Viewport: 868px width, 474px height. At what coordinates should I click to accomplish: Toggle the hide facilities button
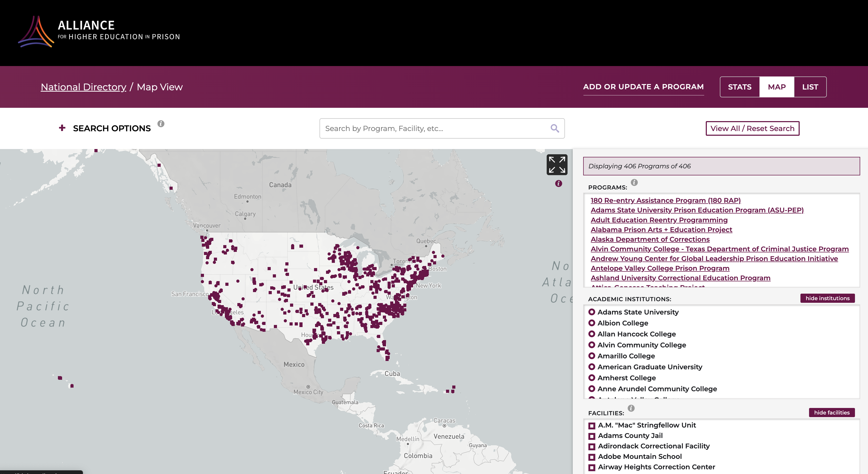(831, 412)
